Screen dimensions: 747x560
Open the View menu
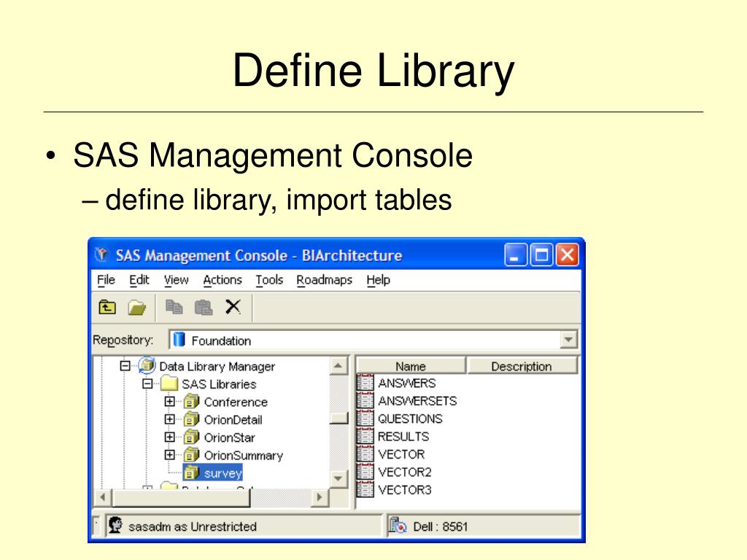tap(177, 280)
